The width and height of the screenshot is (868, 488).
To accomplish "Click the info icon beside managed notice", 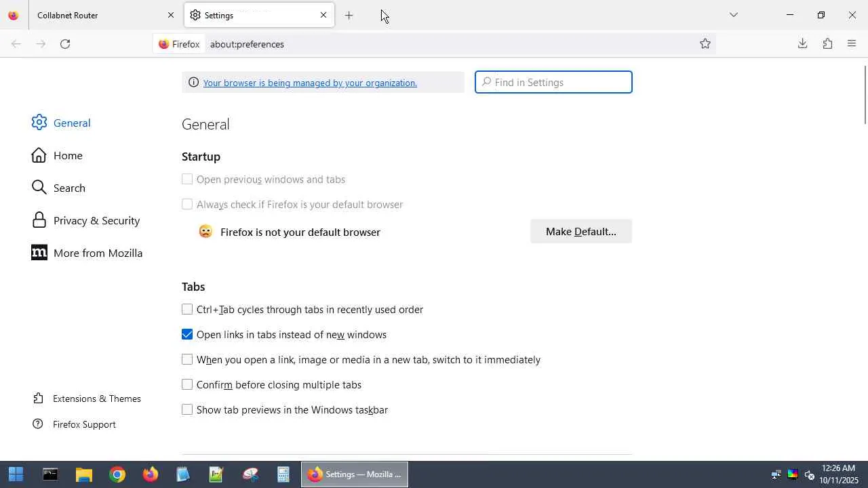I will (193, 83).
